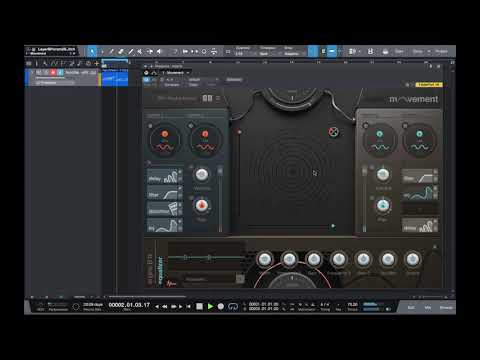The height and width of the screenshot is (360, 480).
Task: Select the Bend tool
Action: 150,51
